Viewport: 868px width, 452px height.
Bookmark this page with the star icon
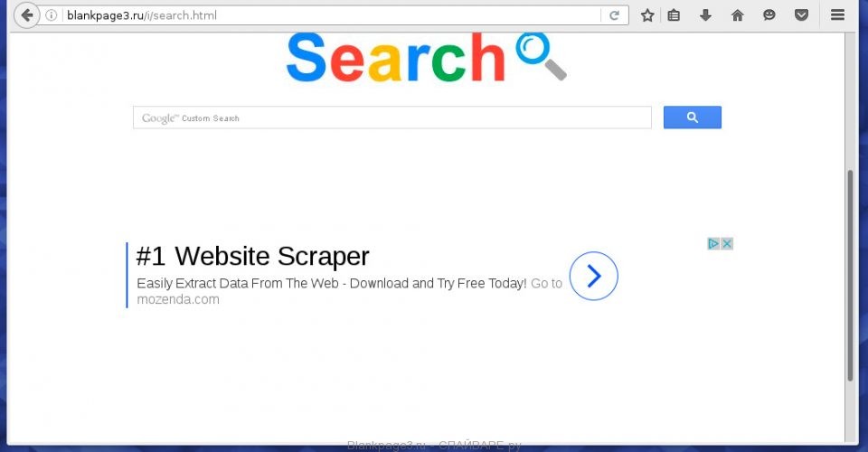click(x=647, y=15)
